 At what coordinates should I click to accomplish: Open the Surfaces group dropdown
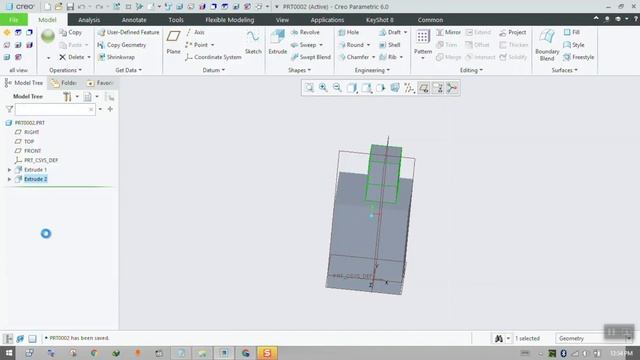[564, 70]
